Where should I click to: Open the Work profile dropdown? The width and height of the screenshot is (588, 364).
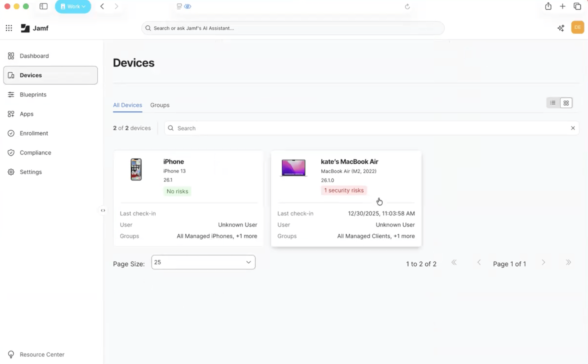click(73, 6)
